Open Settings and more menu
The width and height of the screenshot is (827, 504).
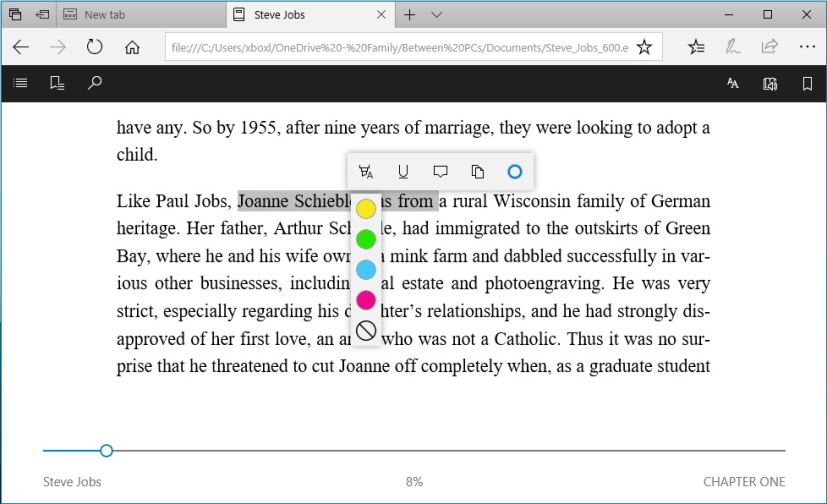807,47
